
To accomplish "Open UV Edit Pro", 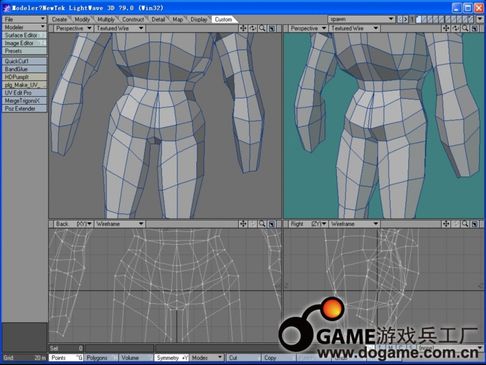I will click(x=24, y=93).
